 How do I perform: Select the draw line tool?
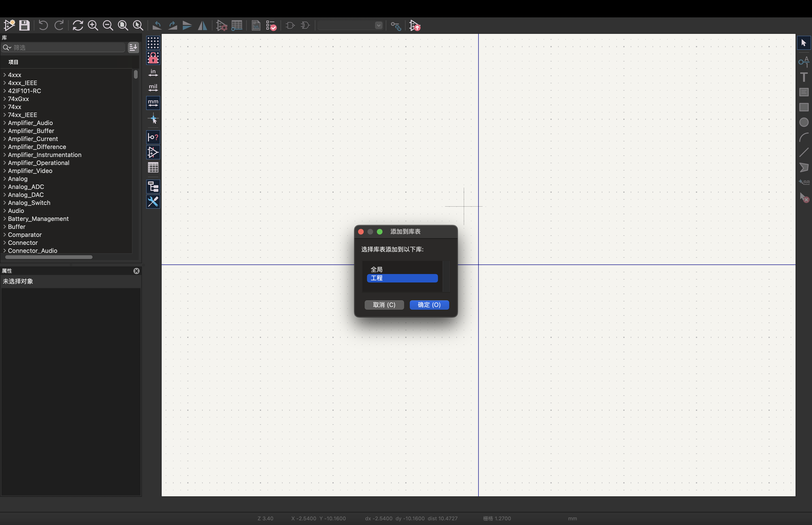[x=804, y=152]
